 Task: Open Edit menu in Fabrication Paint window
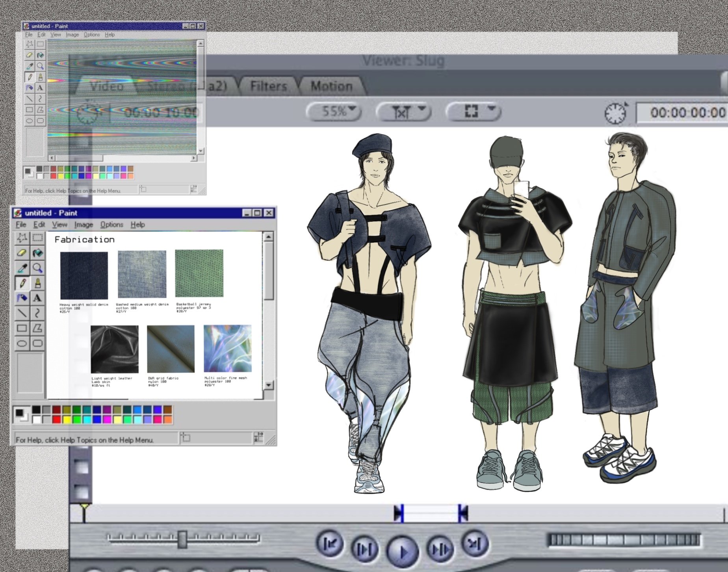click(39, 225)
